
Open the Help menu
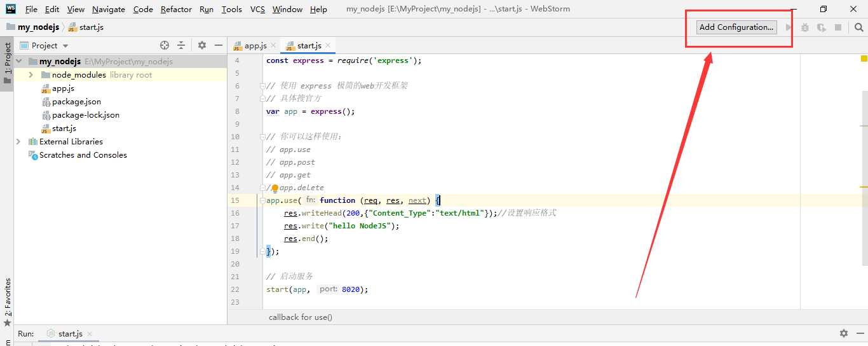pyautogui.click(x=318, y=9)
